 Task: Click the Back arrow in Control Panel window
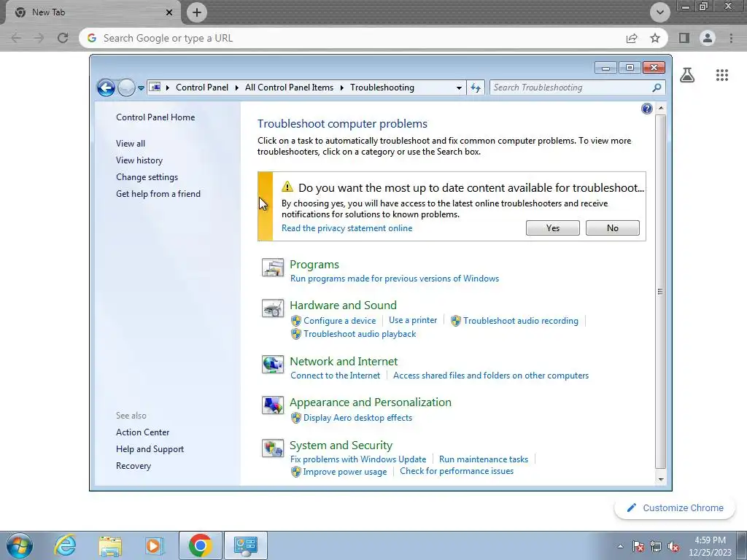click(x=106, y=87)
